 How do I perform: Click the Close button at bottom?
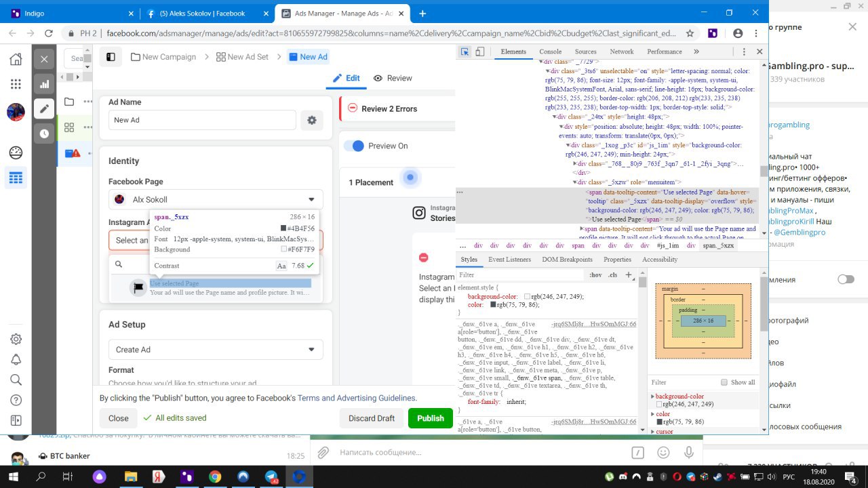point(118,418)
